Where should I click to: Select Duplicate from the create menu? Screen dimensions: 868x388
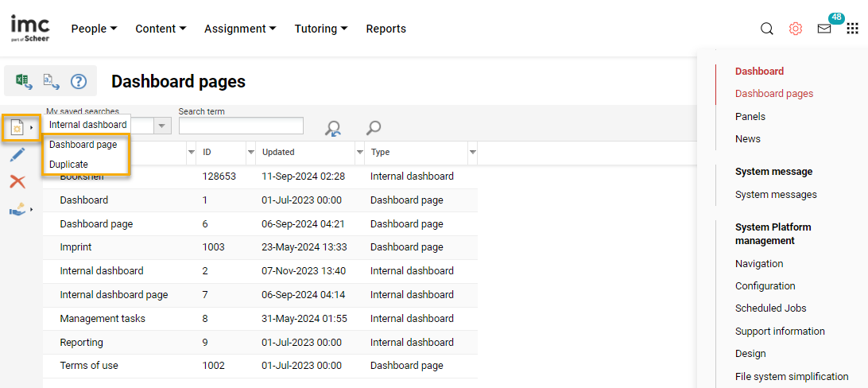[68, 165]
